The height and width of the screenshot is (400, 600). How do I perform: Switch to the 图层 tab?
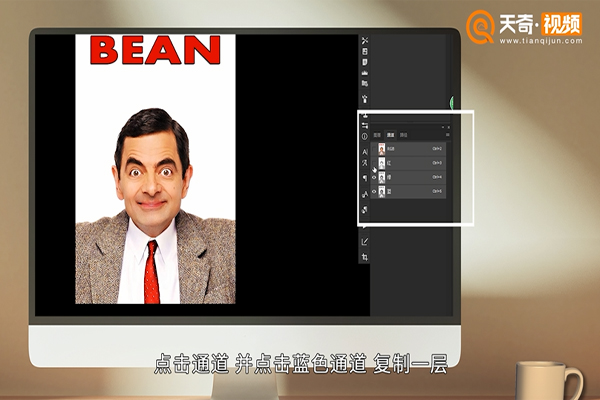tap(377, 135)
